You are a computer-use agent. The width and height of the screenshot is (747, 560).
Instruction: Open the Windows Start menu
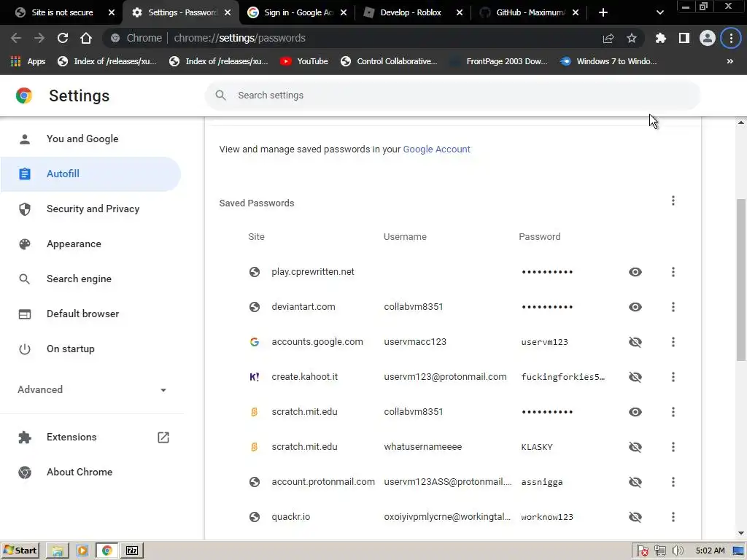coord(20,551)
